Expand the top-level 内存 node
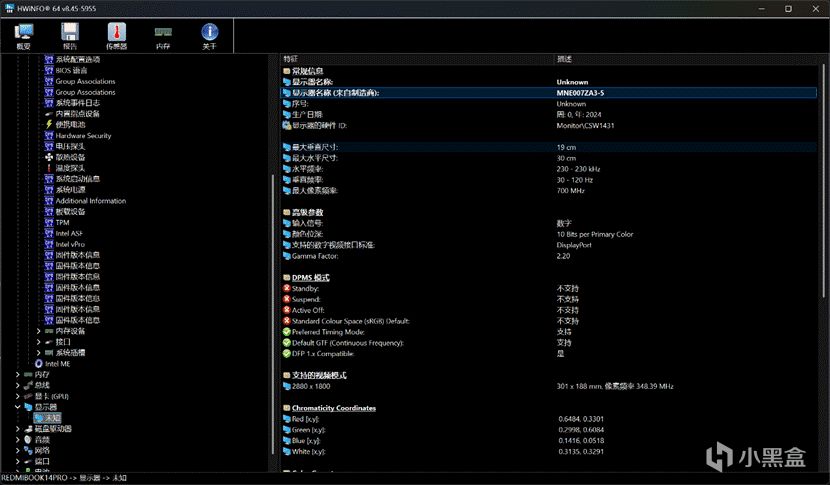Image resolution: width=830 pixels, height=485 pixels. click(x=17, y=374)
